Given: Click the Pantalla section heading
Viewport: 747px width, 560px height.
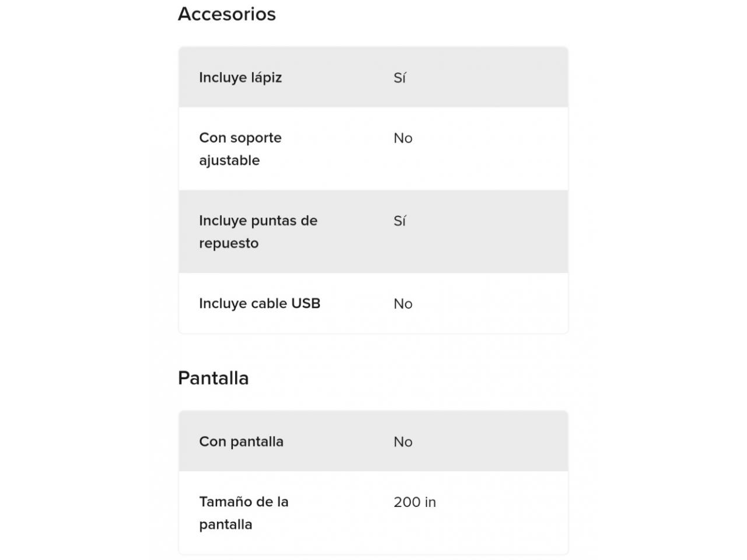Looking at the screenshot, I should (x=213, y=378).
